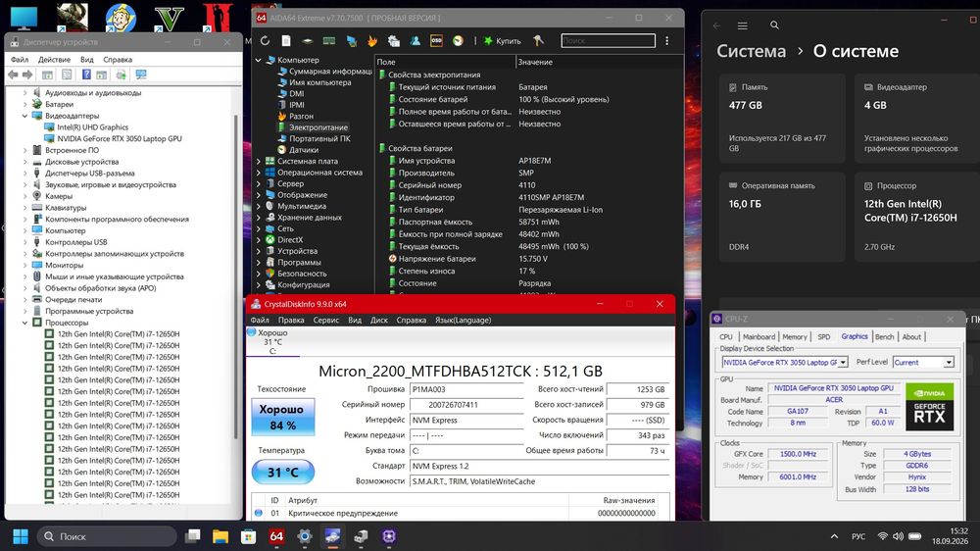This screenshot has width=980, height=551.
Task: Click the Система breadcrumb link in Settings
Action: (752, 51)
